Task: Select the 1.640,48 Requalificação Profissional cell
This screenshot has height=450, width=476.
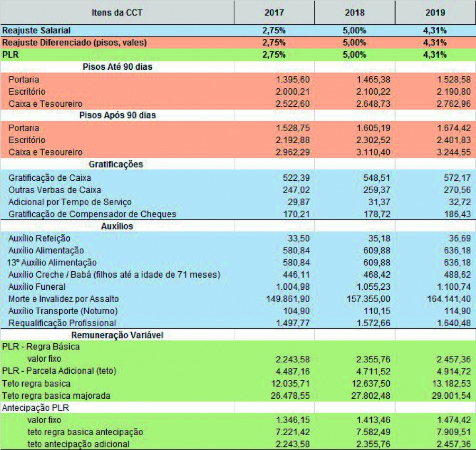Action: pos(454,324)
